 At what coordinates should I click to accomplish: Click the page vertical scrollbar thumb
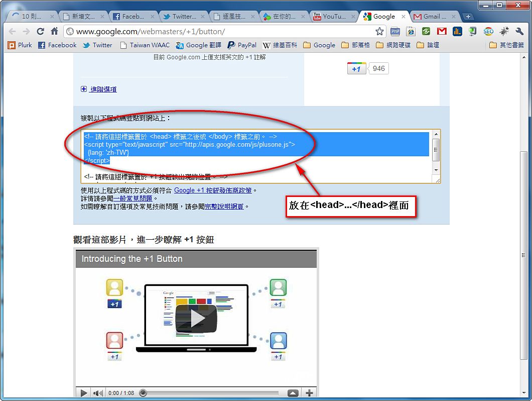523,255
